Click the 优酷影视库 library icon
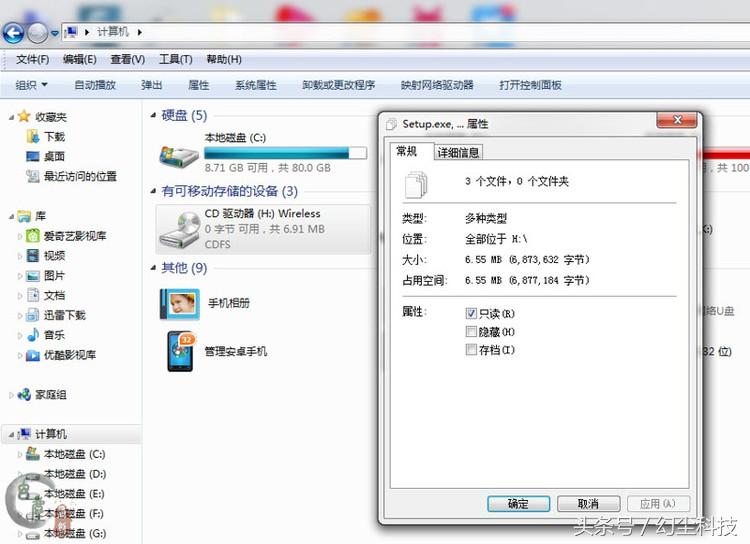Viewport: 750px width, 544px height. point(33,355)
